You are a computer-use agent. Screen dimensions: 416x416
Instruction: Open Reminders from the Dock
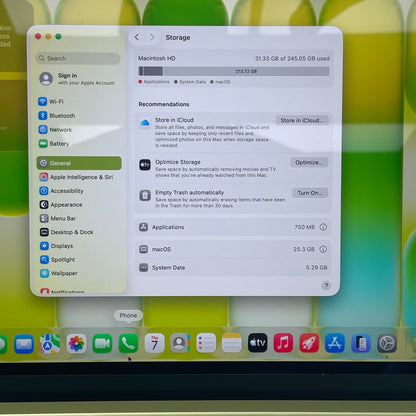click(206, 343)
